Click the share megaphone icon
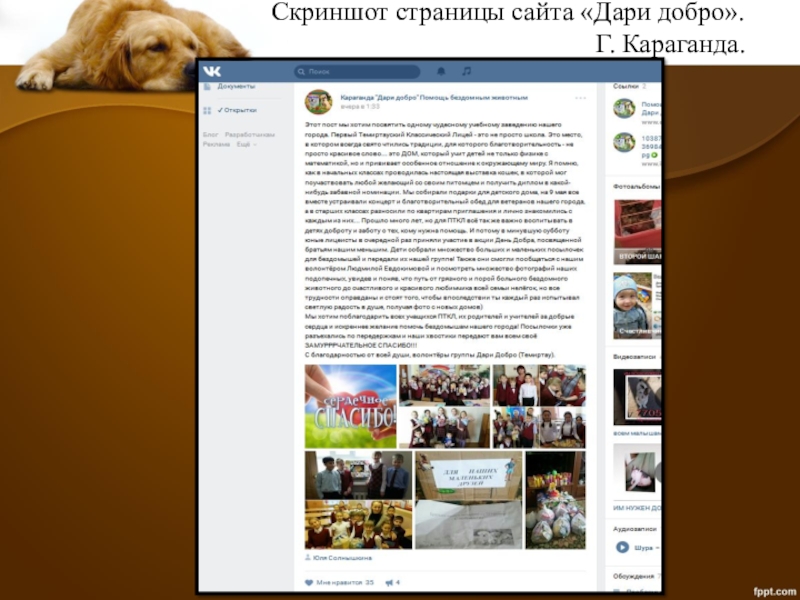 click(389, 582)
